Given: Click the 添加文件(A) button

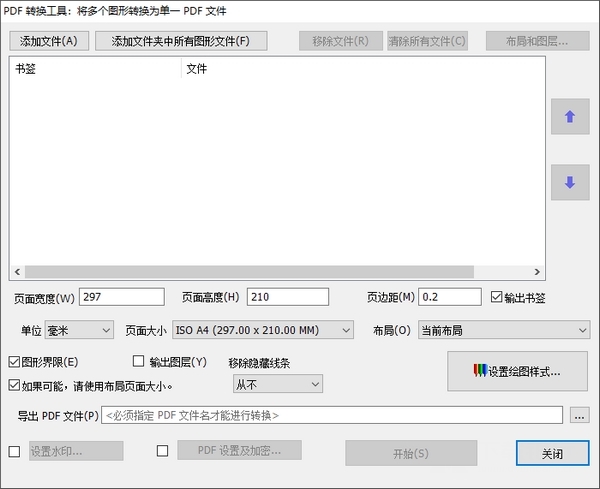Looking at the screenshot, I should click(49, 41).
